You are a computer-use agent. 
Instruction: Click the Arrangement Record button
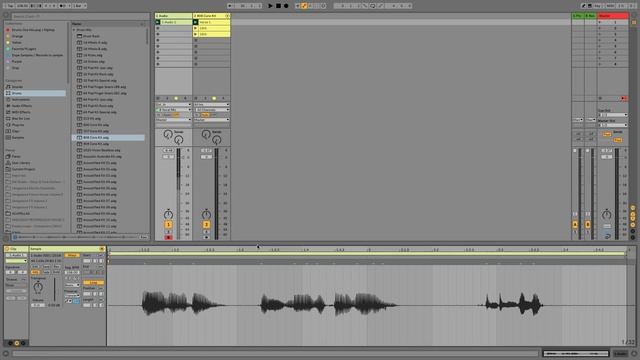[x=286, y=6]
